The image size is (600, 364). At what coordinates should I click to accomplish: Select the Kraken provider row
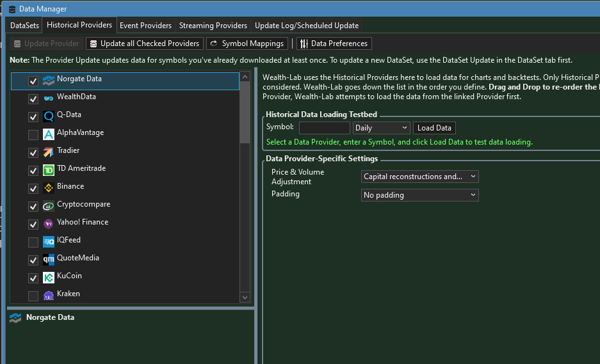pos(125,296)
